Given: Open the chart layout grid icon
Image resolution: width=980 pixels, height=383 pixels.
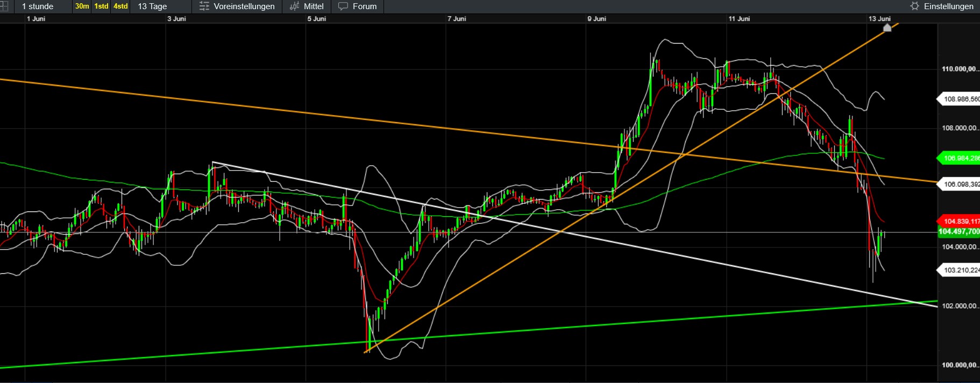Looking at the screenshot, I should click(4, 6).
